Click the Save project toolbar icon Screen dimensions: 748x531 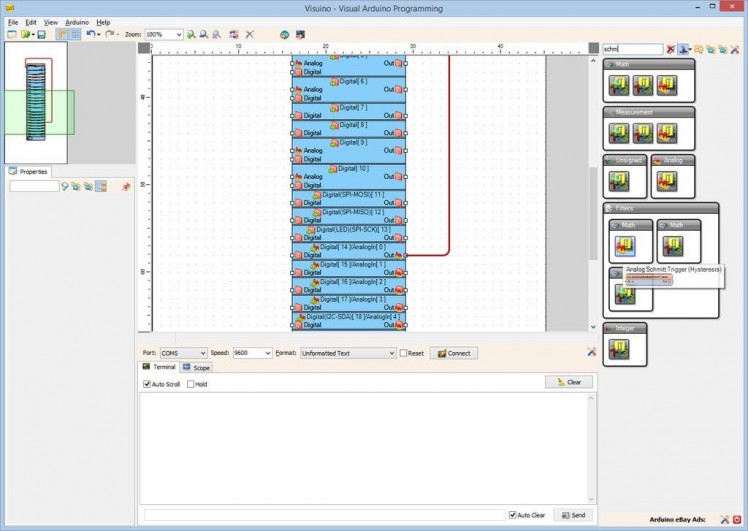pos(41,34)
